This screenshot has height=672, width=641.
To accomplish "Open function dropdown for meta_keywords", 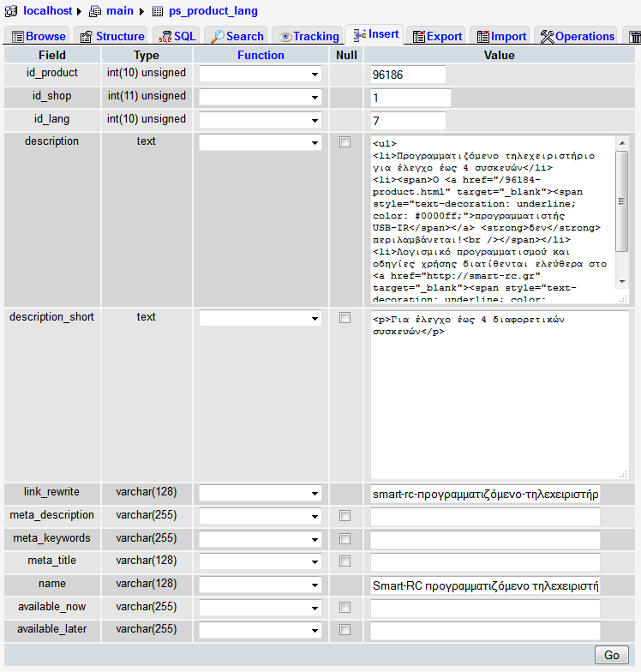I will pyautogui.click(x=261, y=540).
